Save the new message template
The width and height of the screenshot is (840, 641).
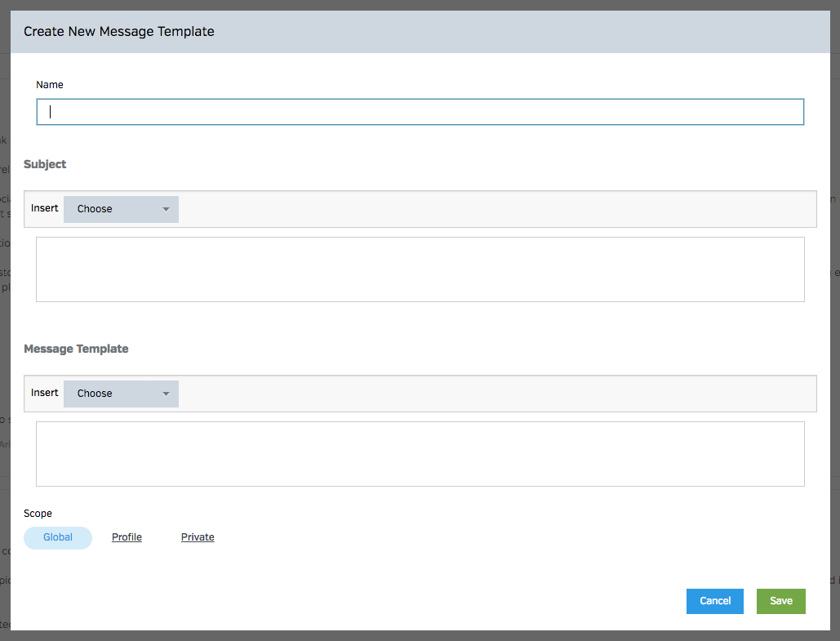[x=780, y=601]
